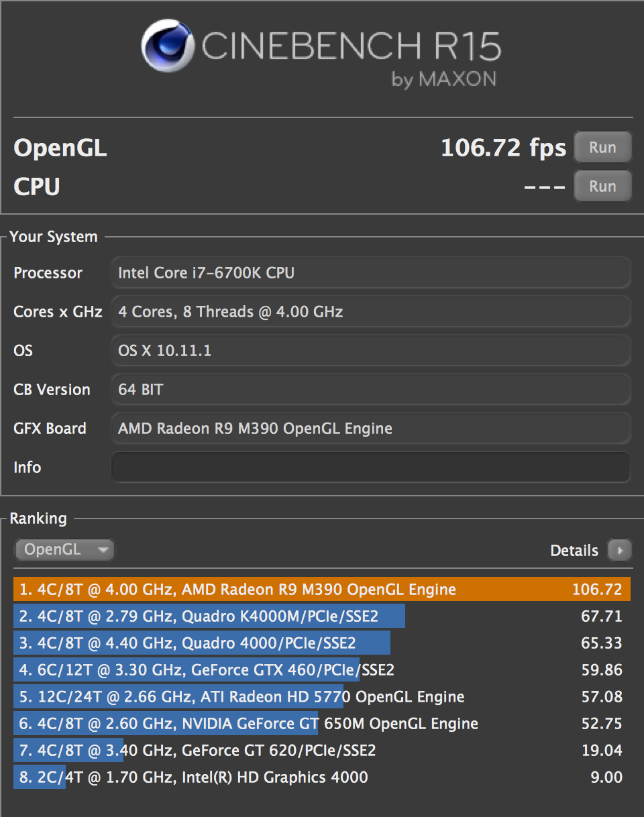Click the CB Version 64 BIT field

[370, 389]
